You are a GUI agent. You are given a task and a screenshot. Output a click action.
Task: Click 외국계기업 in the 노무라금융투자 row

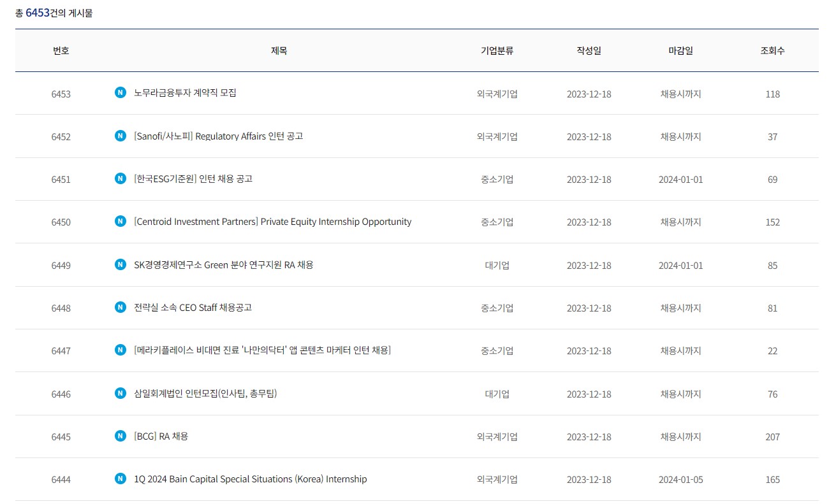(497, 94)
